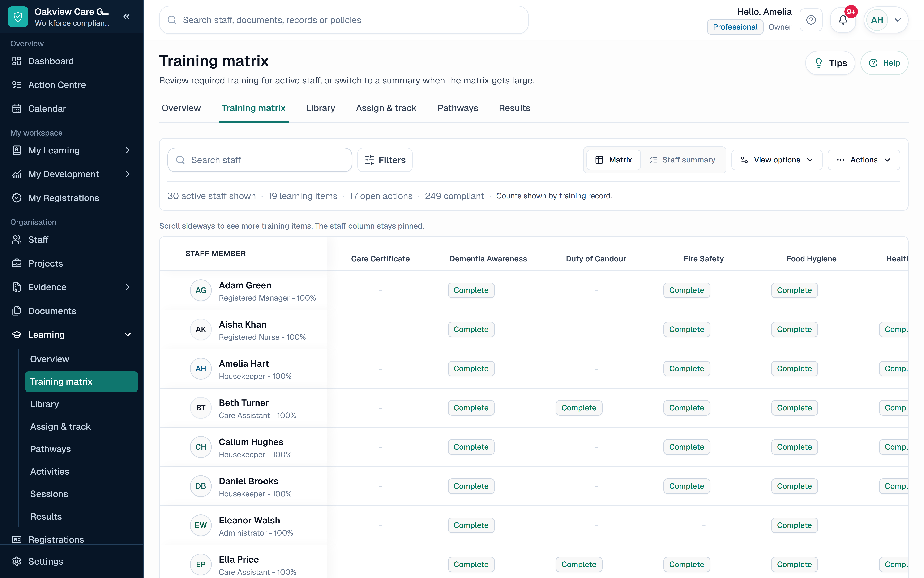Viewport: 924px width, 578px height.
Task: Open Documents in sidebar
Action: click(72, 311)
